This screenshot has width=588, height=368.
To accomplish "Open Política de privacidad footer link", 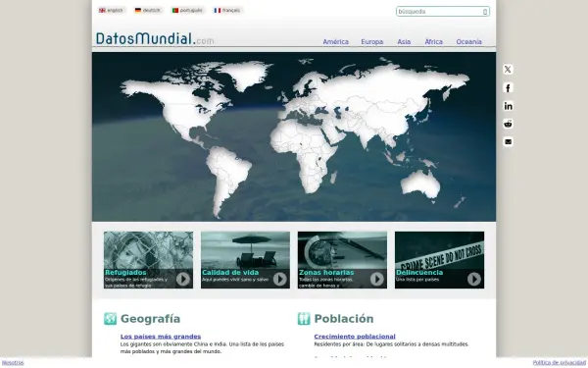I will pyautogui.click(x=560, y=363).
